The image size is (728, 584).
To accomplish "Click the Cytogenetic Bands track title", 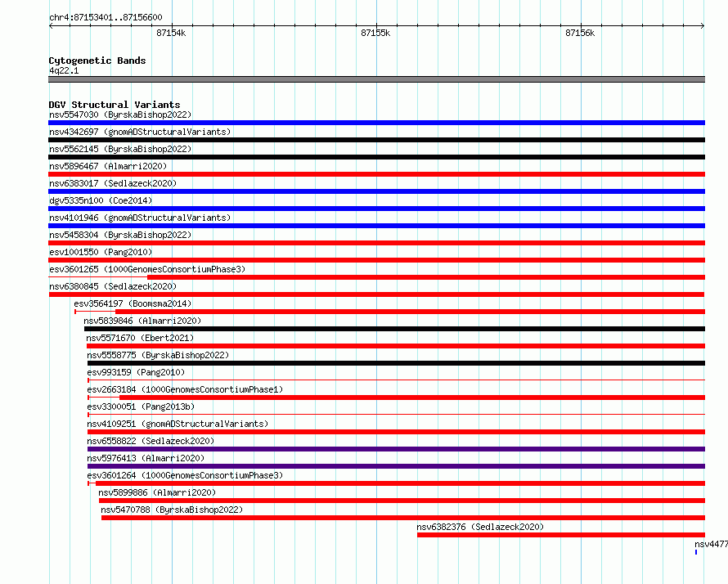I will pyautogui.click(x=97, y=61).
